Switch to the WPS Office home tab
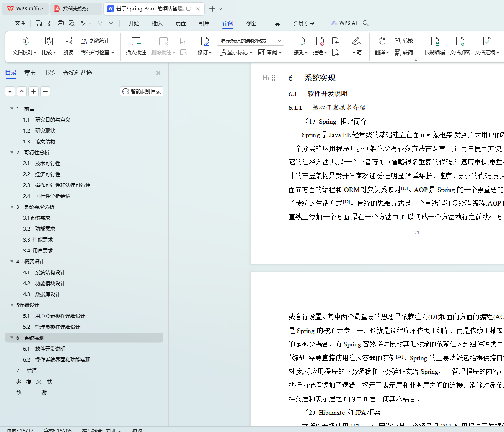 point(25,9)
